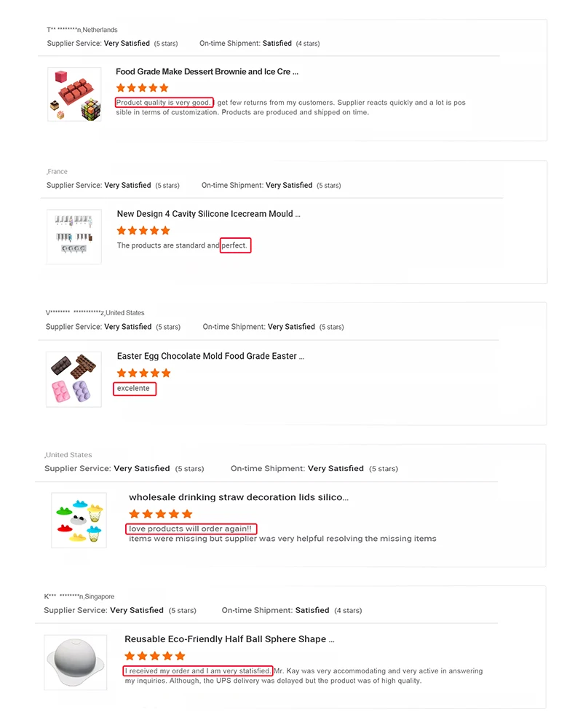Open the half ball sphere thumbnail
575x728 pixels.
point(75,662)
